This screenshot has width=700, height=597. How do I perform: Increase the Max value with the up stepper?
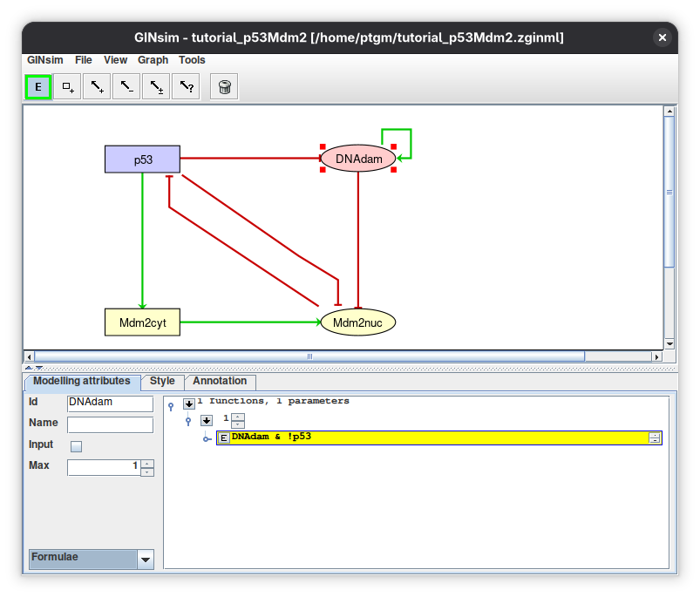point(147,464)
